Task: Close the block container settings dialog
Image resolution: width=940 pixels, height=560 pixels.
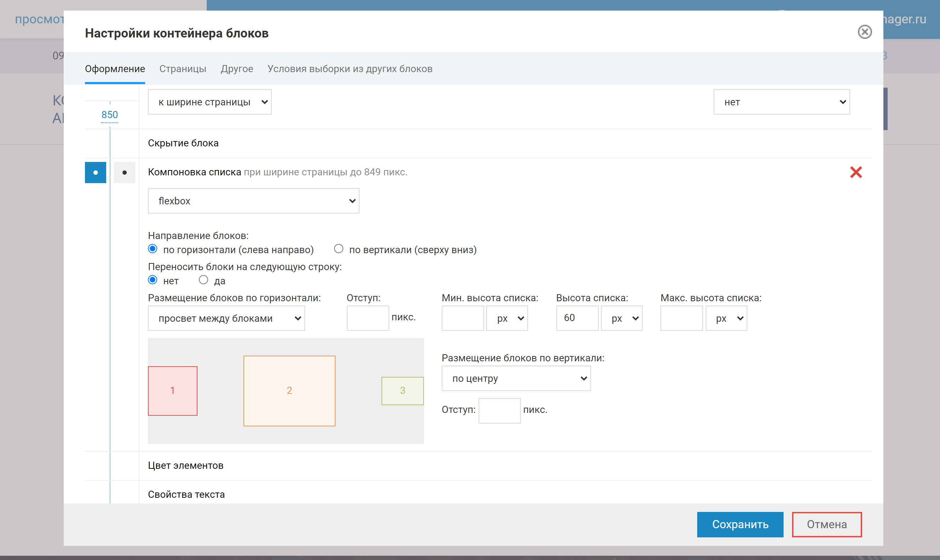Action: (864, 32)
